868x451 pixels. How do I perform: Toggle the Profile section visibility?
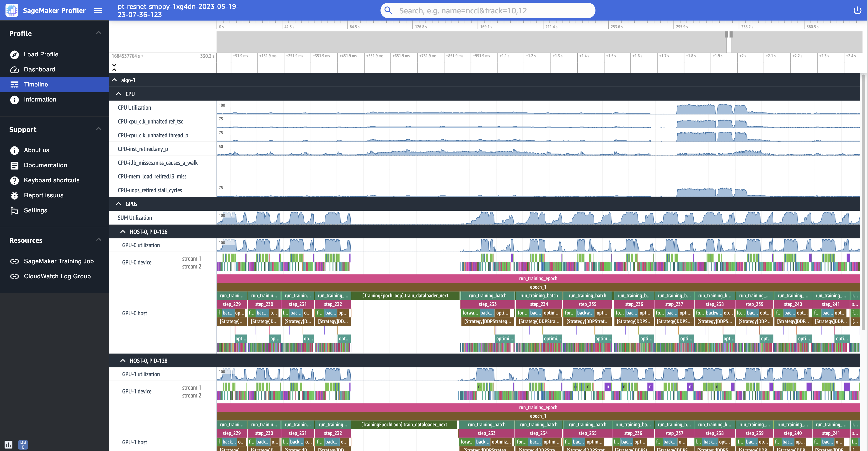click(x=98, y=33)
